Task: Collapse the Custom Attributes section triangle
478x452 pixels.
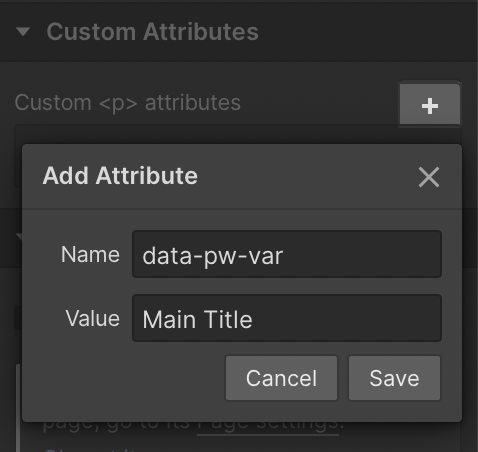Action: point(23,32)
